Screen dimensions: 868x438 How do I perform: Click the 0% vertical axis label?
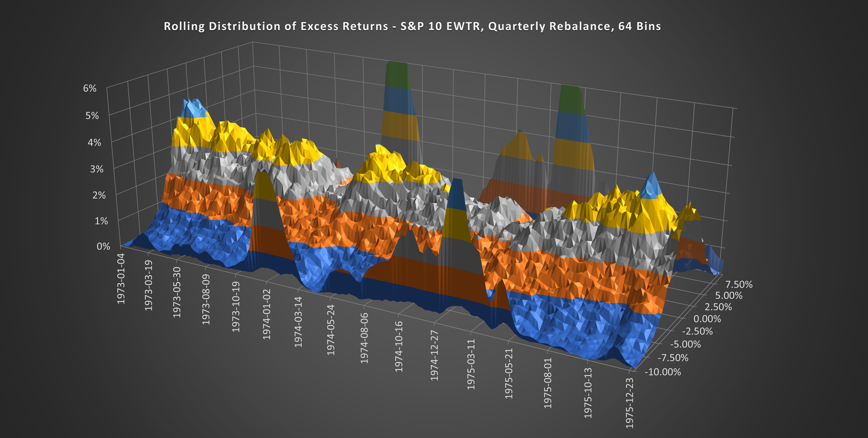[103, 246]
